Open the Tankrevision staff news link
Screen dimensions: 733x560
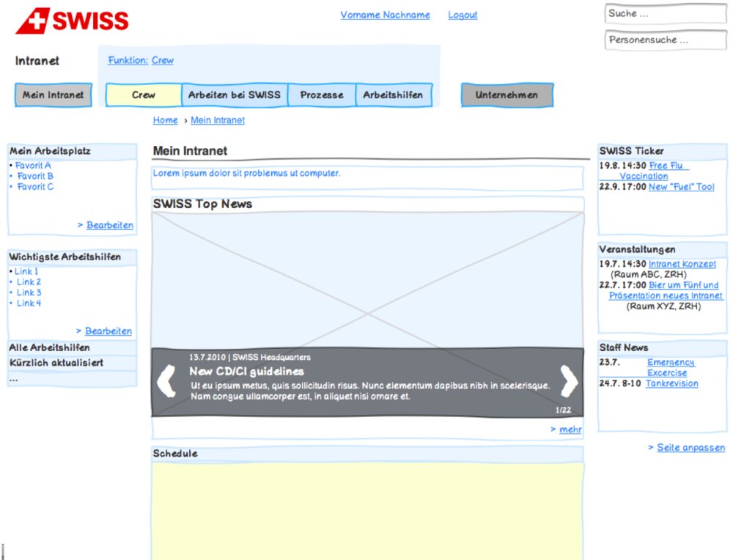tap(671, 384)
